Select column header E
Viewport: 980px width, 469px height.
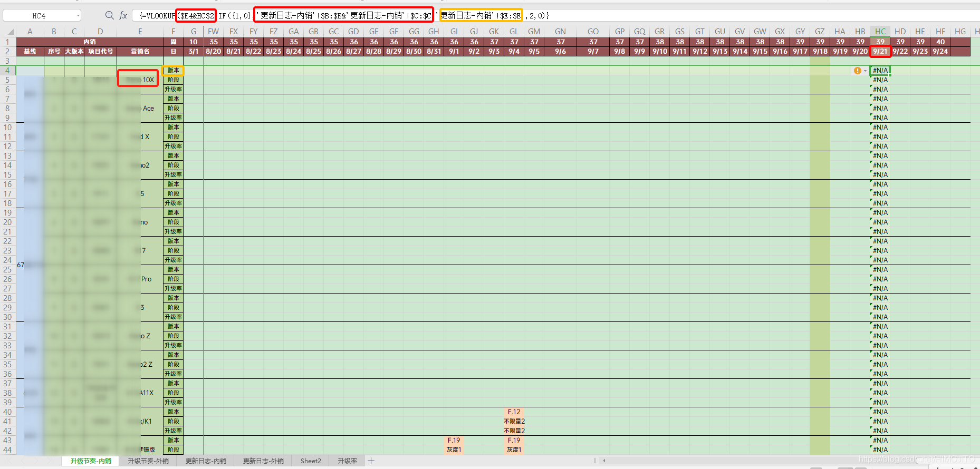pyautogui.click(x=140, y=32)
